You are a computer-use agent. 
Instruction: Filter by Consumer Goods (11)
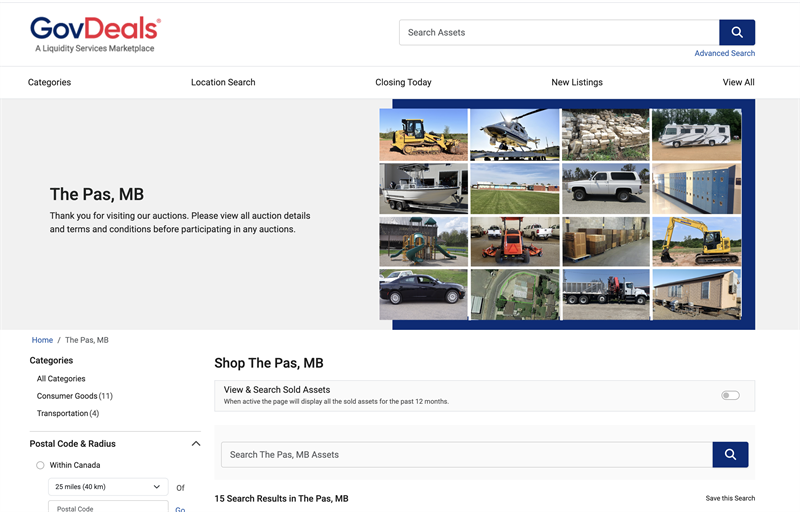[74, 396]
